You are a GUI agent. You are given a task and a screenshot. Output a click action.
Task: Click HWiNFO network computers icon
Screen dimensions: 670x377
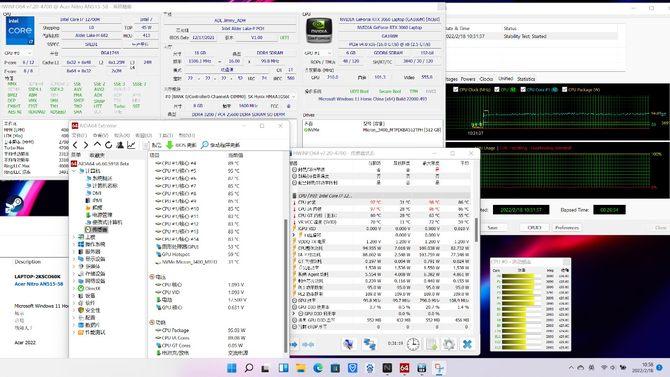tap(370, 344)
